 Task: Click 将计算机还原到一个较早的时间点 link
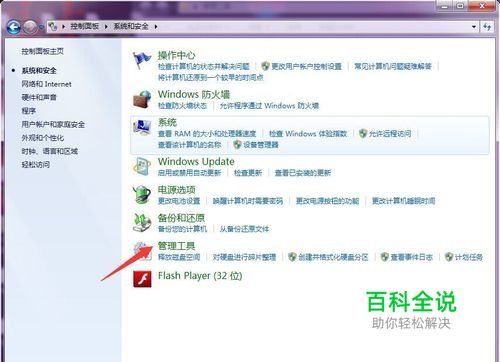coord(211,78)
